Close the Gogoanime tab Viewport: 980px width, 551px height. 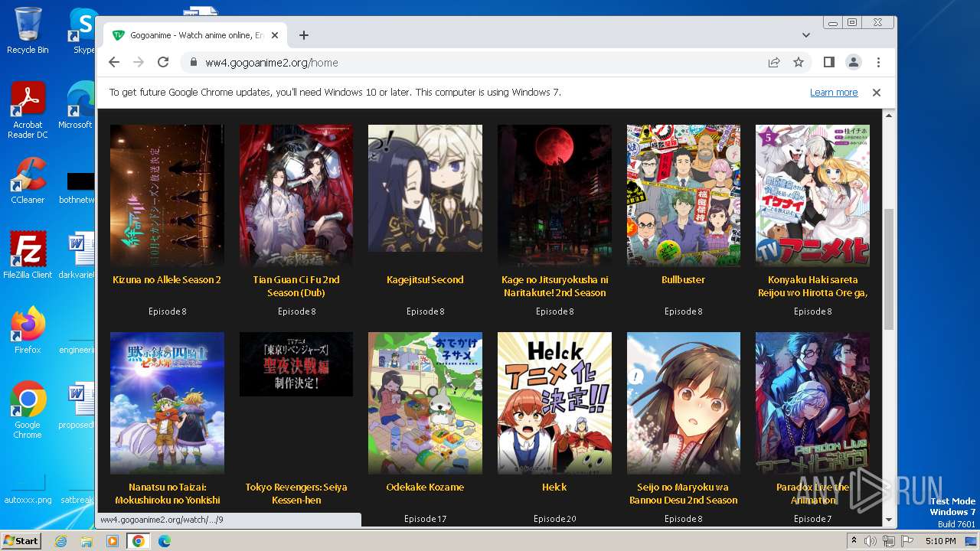275,35
